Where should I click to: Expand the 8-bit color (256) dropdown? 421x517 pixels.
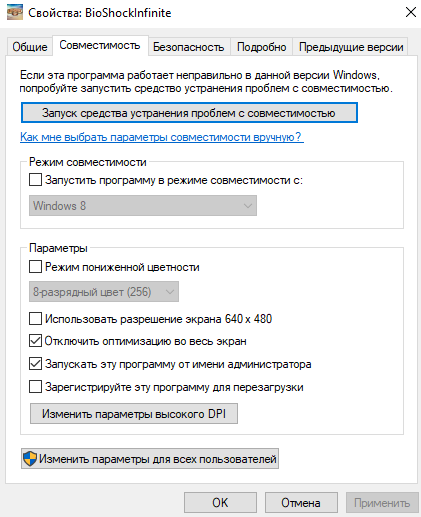104,292
